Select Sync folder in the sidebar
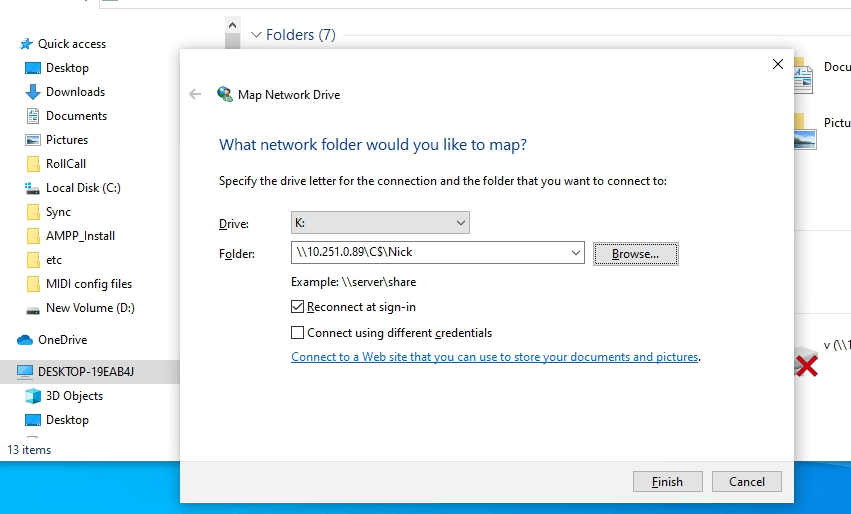The width and height of the screenshot is (851, 514). (58, 212)
